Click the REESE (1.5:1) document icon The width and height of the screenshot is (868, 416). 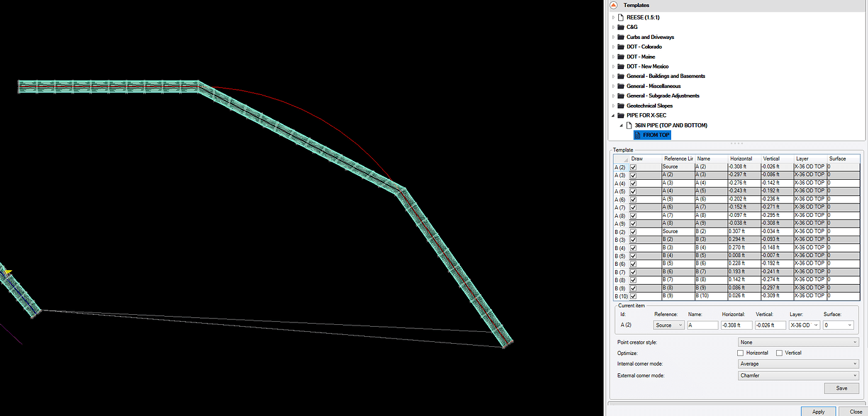pyautogui.click(x=621, y=18)
